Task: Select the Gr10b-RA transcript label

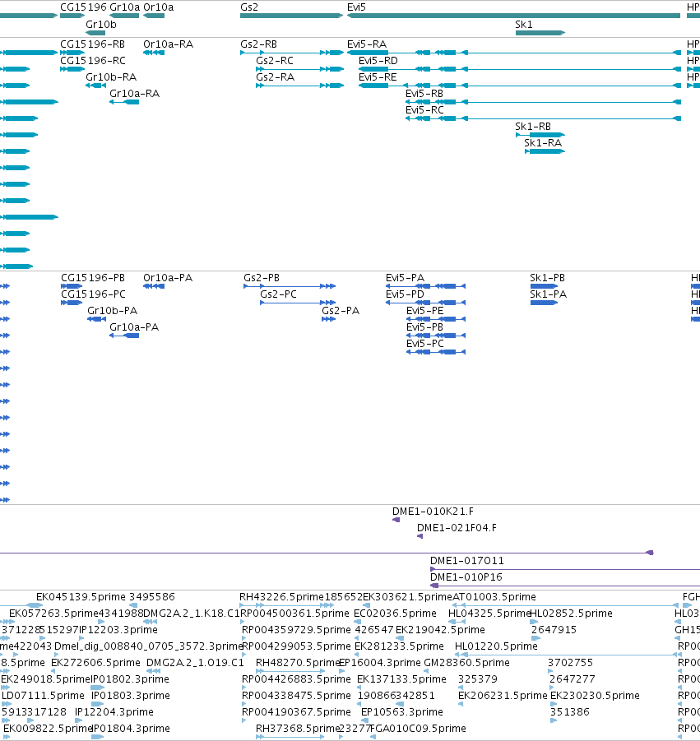Action: point(111,77)
